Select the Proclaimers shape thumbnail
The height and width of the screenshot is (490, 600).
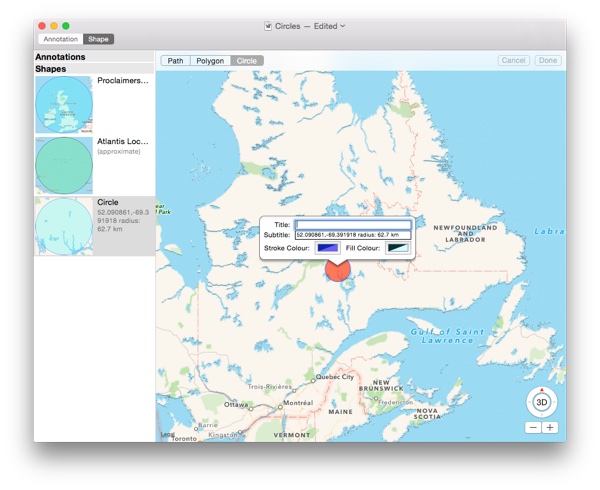click(x=62, y=105)
